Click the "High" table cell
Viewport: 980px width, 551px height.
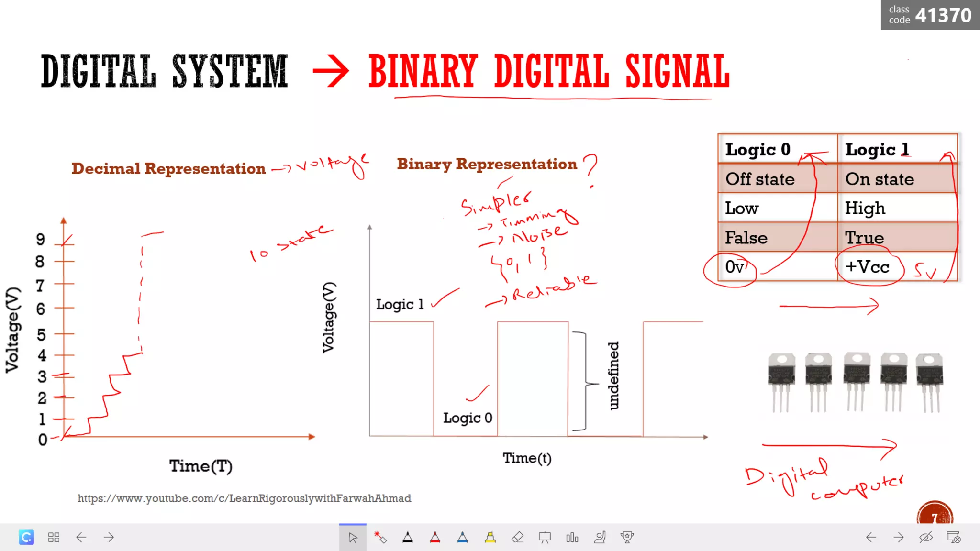point(897,208)
